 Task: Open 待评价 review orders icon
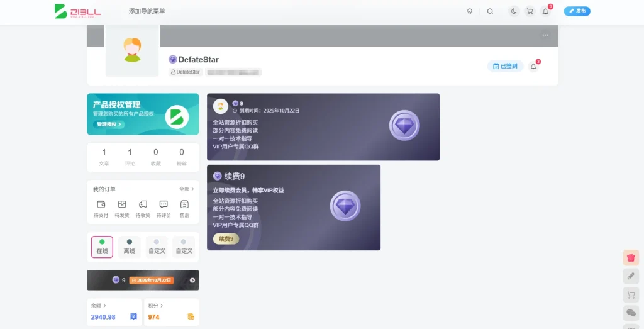pyautogui.click(x=164, y=209)
